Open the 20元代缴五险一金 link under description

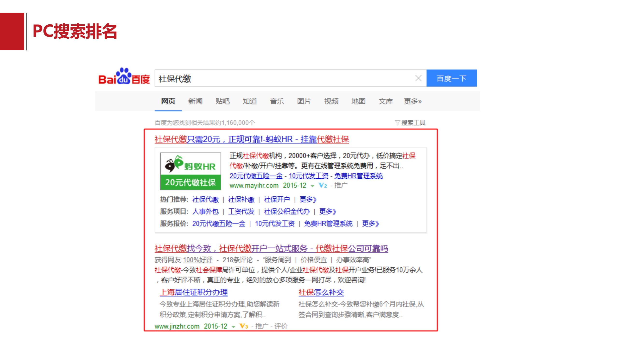[x=256, y=176]
